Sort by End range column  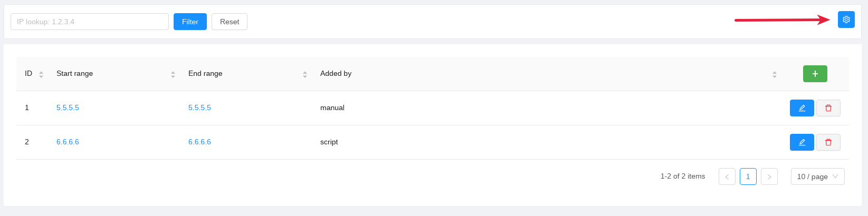(305, 74)
